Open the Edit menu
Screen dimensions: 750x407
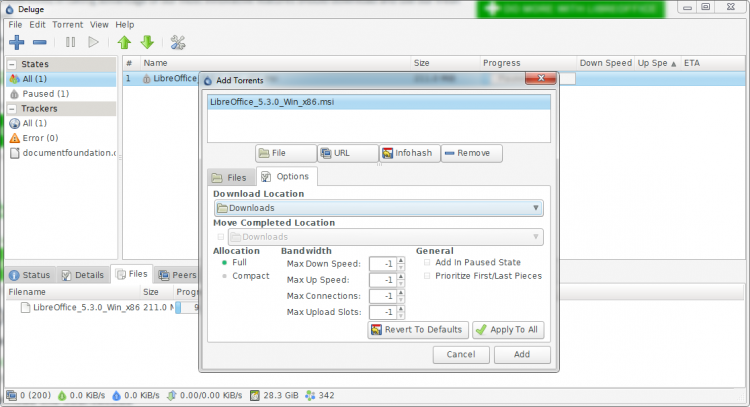[37, 24]
